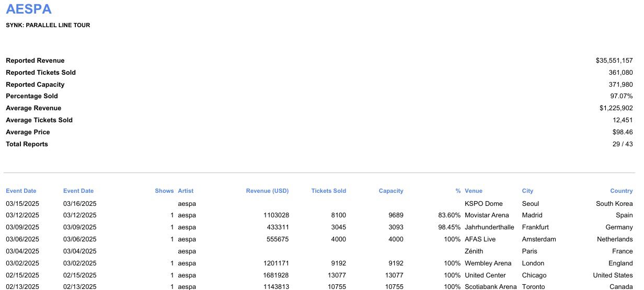
Task: Select the 433311 revenue cell
Action: pyautogui.click(x=278, y=227)
